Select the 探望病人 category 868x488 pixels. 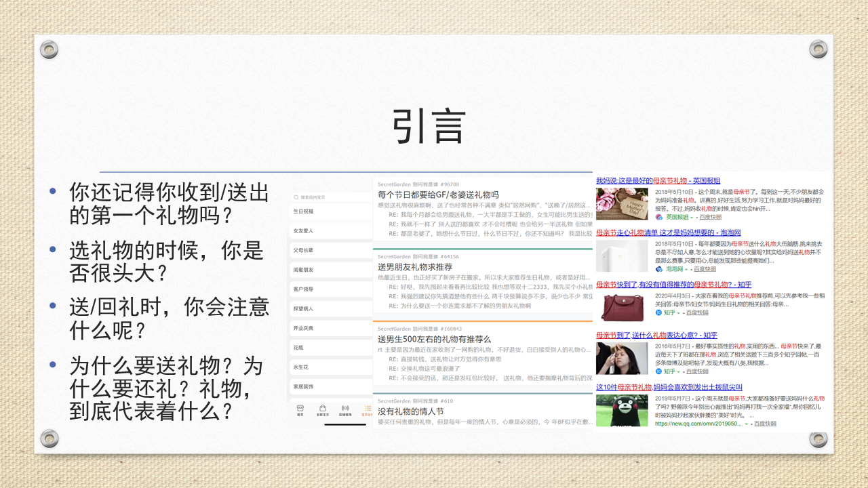331,308
